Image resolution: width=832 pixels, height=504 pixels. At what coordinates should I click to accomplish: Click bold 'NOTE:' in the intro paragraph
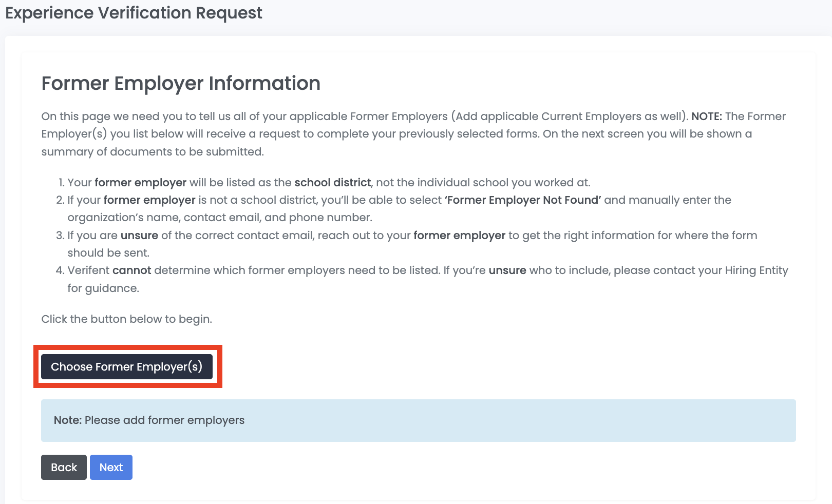click(x=706, y=117)
